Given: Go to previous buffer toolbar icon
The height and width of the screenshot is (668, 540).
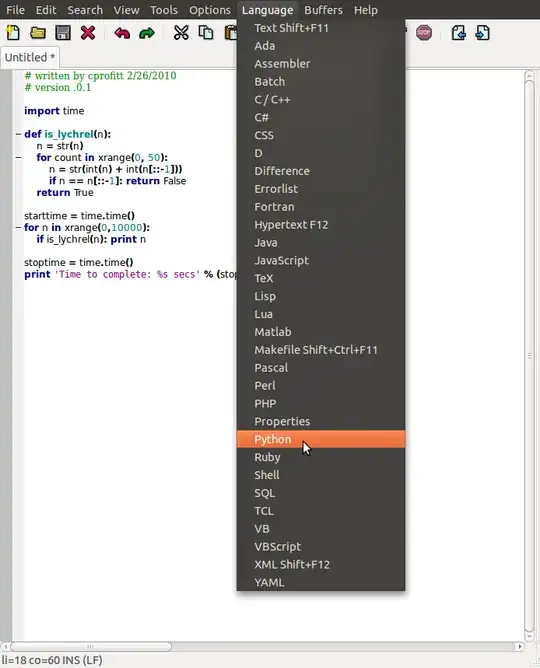Looking at the screenshot, I should pyautogui.click(x=458, y=33).
